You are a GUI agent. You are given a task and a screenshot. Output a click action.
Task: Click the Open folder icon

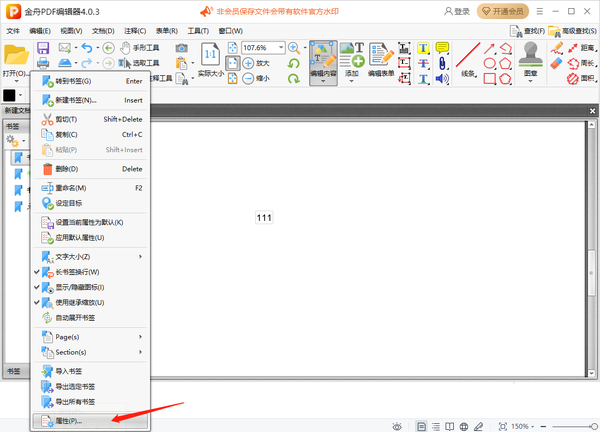tap(15, 54)
